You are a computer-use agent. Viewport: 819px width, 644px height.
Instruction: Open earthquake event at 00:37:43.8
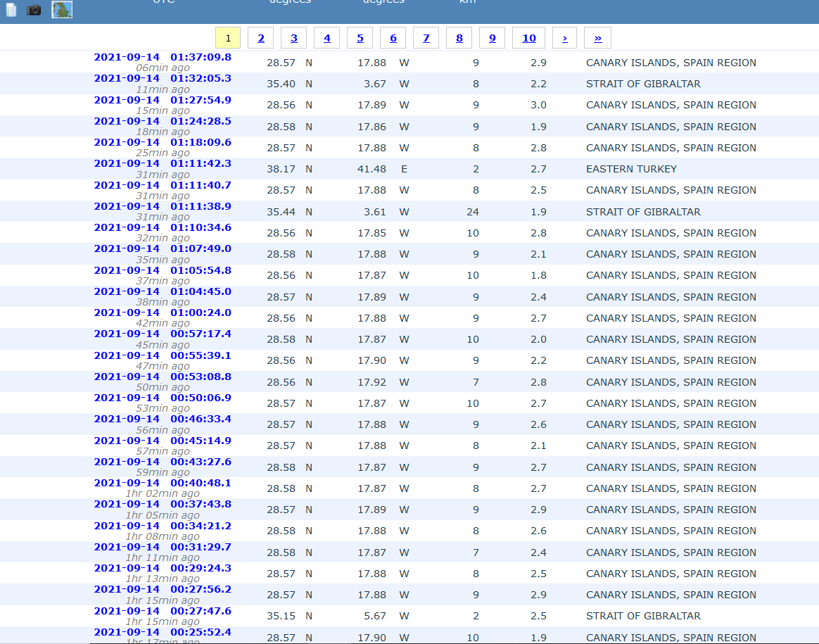(163, 504)
